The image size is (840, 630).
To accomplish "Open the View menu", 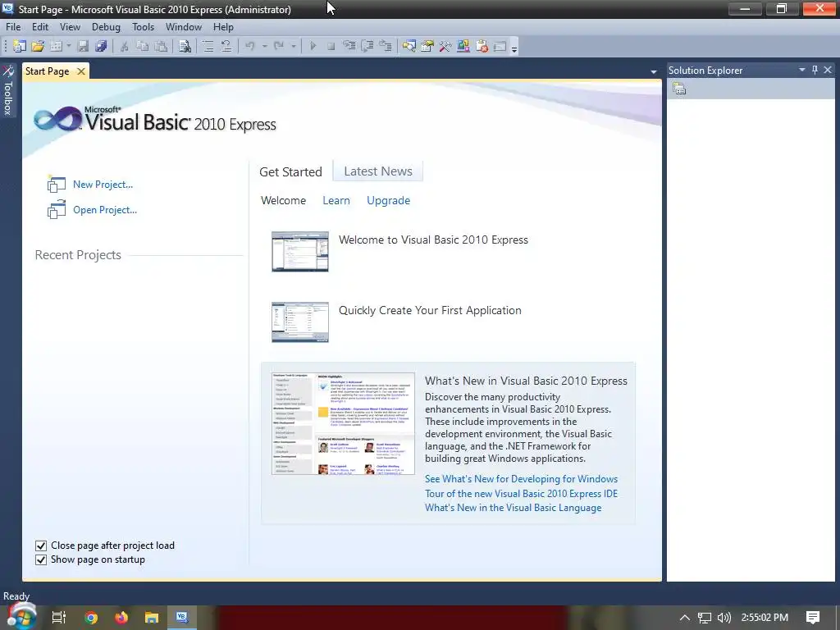I will pos(71,27).
